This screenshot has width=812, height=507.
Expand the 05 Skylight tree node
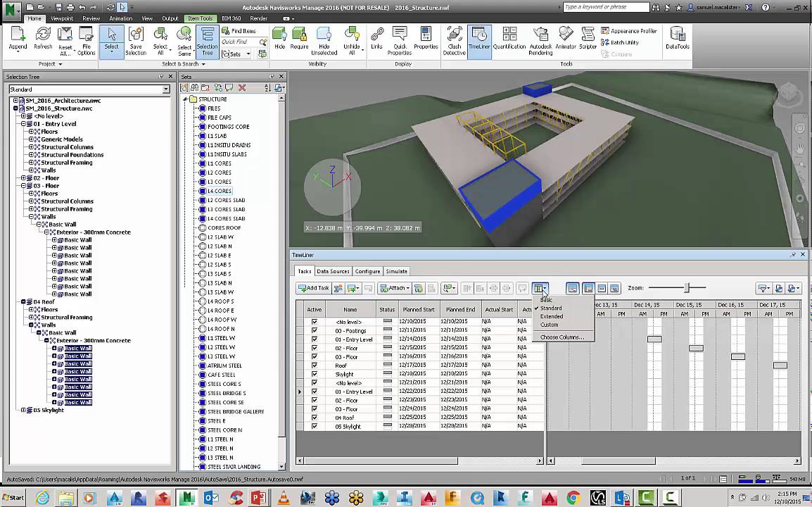(23, 410)
